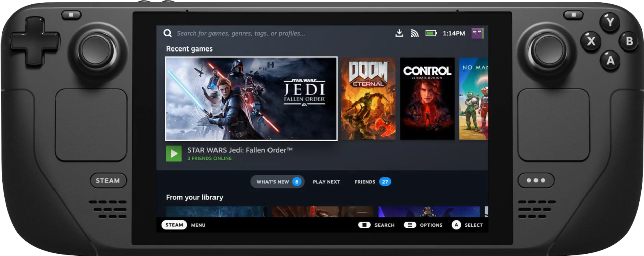Open the Control Ultimate Edition cover
Image resolution: width=644 pixels, height=256 pixels.
click(427, 98)
